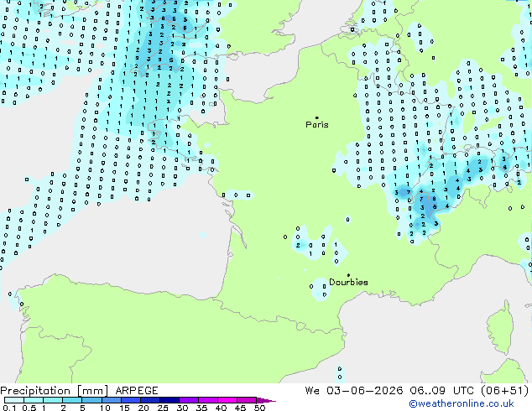Pick the 20–25 mm legend swatch
The height and width of the screenshot is (411, 532).
[149, 400]
